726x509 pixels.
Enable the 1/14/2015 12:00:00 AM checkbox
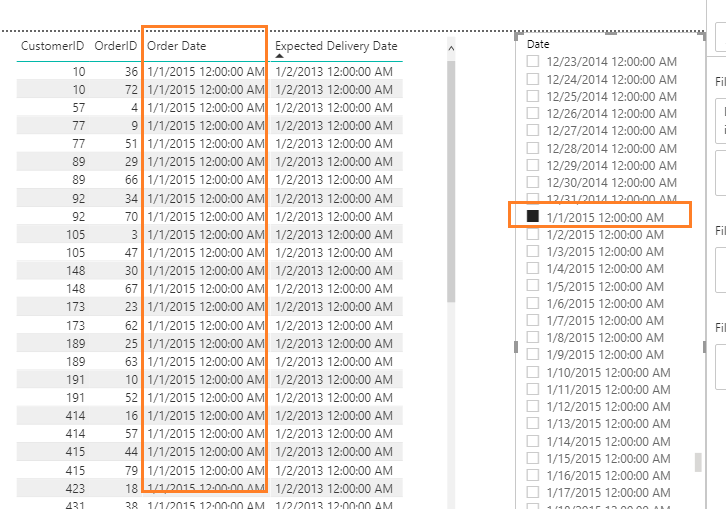tap(532, 441)
